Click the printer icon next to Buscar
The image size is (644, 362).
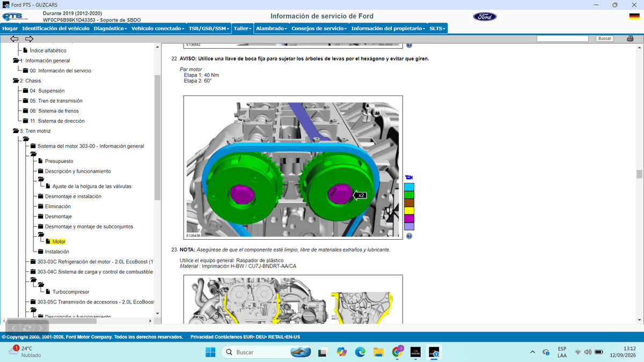(629, 39)
